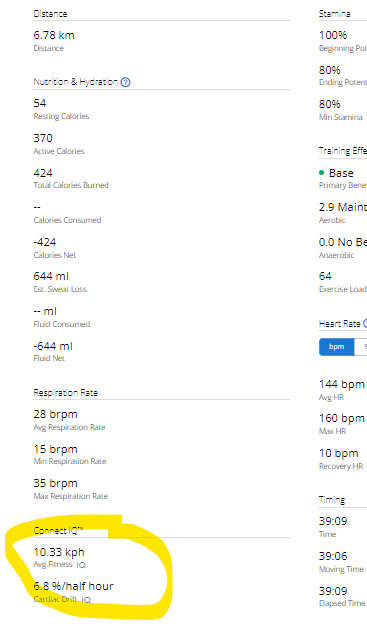Select the 144 bpm Avg HR reading
The image size is (367, 633).
click(x=342, y=384)
